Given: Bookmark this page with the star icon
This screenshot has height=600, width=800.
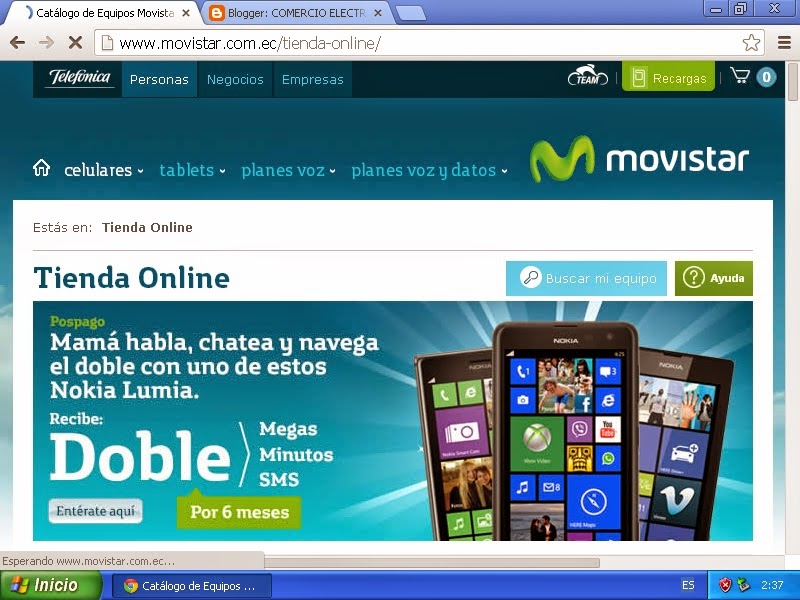Looking at the screenshot, I should (x=751, y=43).
